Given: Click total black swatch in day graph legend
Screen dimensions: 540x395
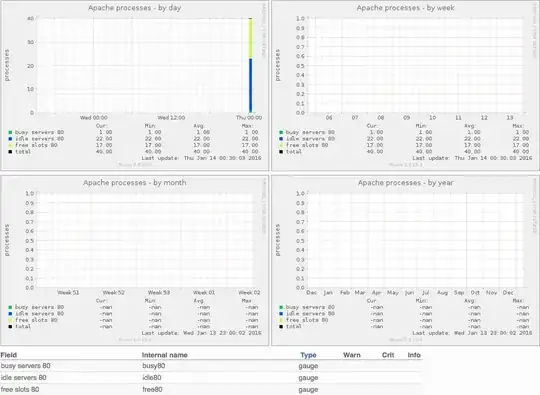Looking at the screenshot, I should [x=10, y=152].
